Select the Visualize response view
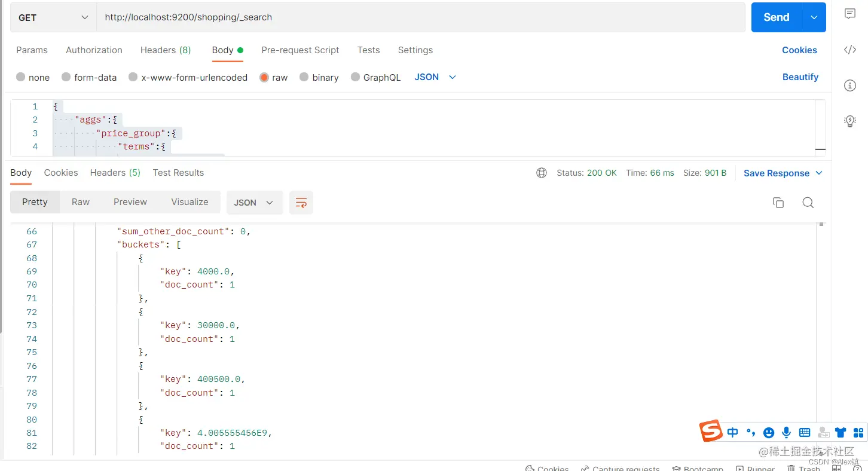868x471 pixels. [x=190, y=202]
